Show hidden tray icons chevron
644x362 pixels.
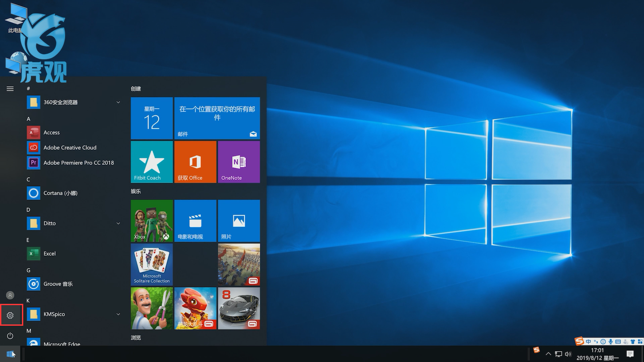click(x=548, y=354)
